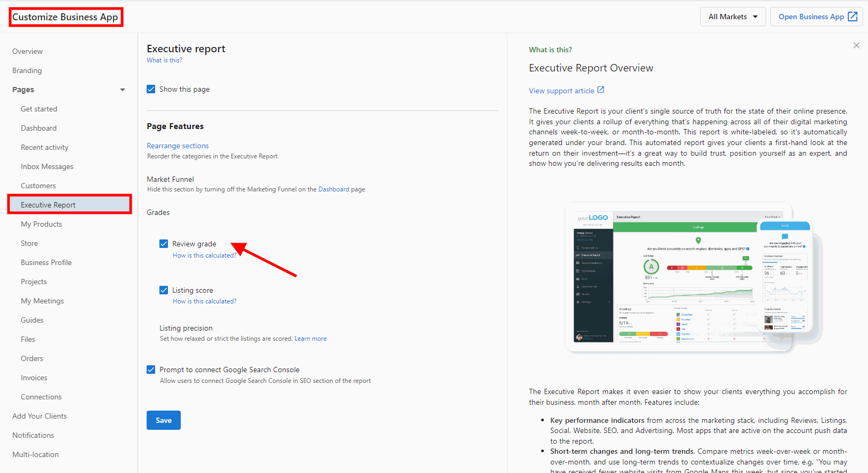Click How is this calculated under Review grade

[x=205, y=255]
